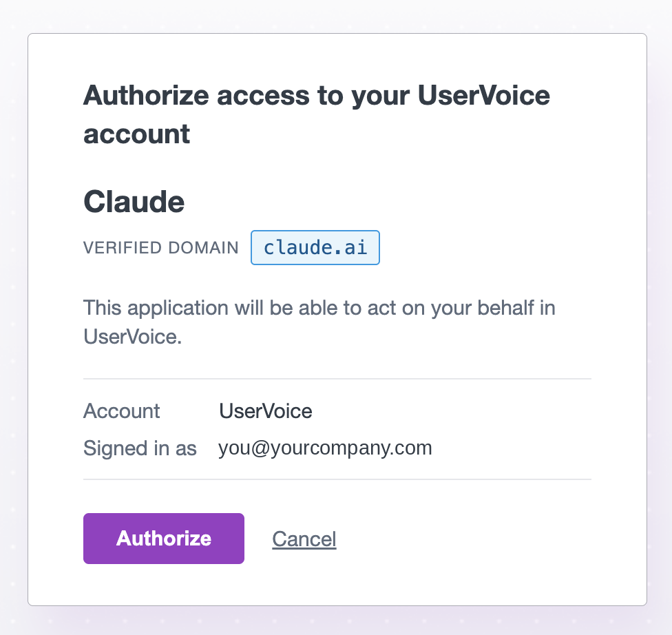This screenshot has width=672, height=635.
Task: Click the divider line below the email row
Action: coord(337,479)
